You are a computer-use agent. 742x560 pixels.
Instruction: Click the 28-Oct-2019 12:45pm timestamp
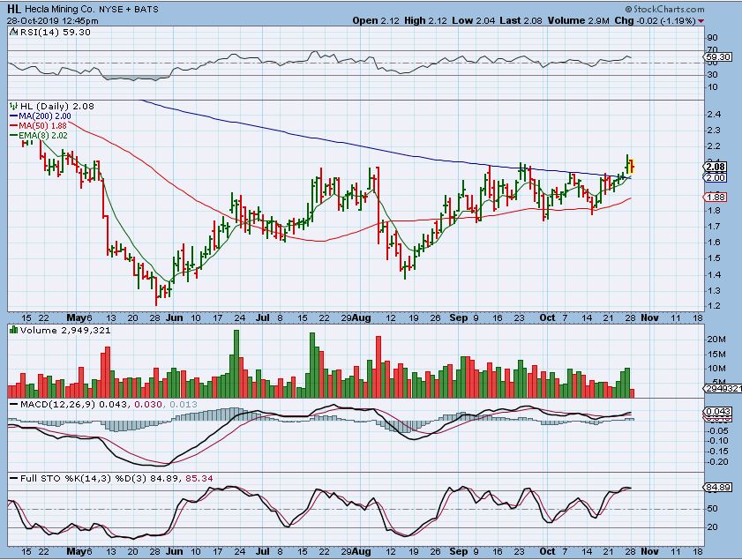(53, 21)
